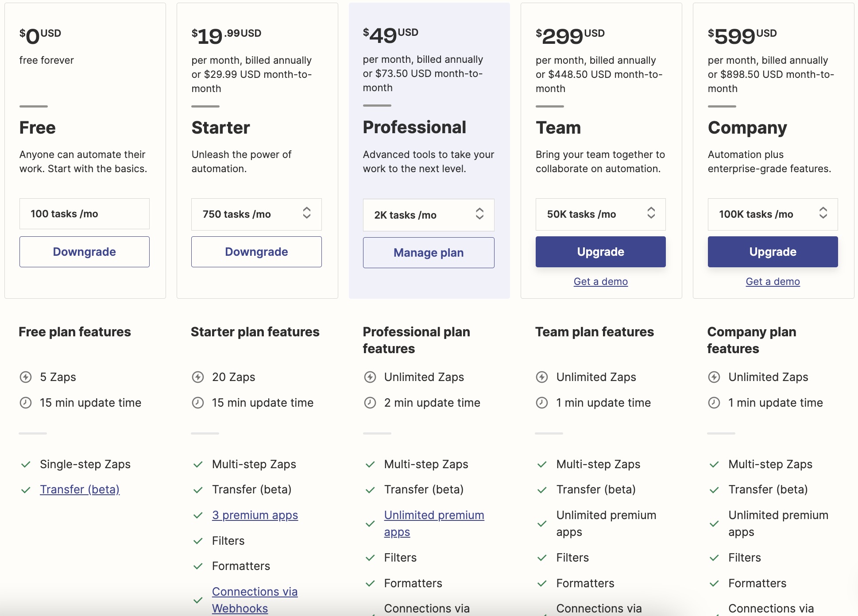The width and height of the screenshot is (858, 616).
Task: Open the 50K tasks /mo dropdown
Action: tap(600, 214)
